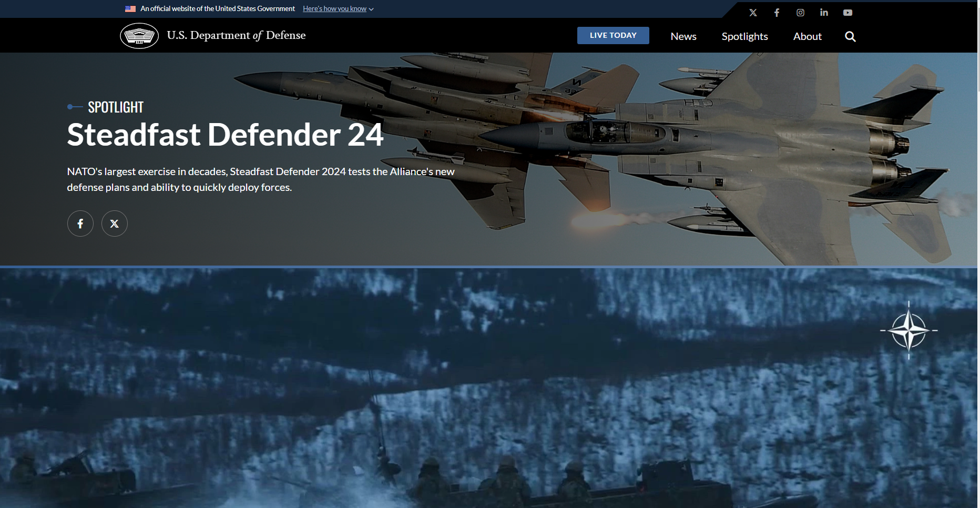Open the About menu
The image size is (980, 508).
[x=808, y=36]
